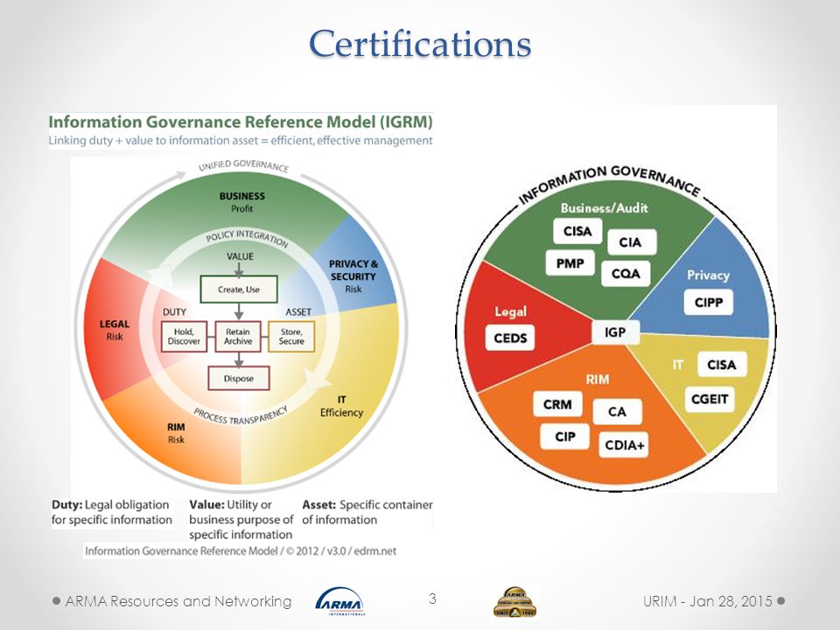Click the slide page number 3
Screen dimensions: 840x630
coord(432,598)
